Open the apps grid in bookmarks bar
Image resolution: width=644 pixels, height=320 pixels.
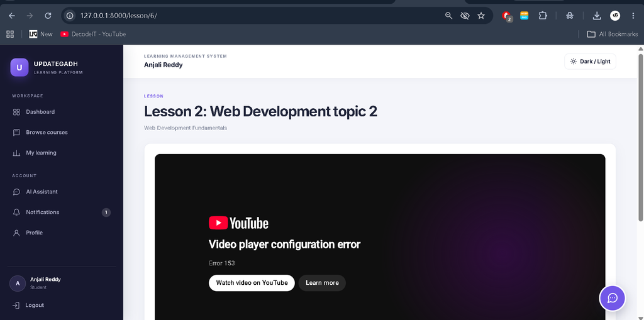10,34
